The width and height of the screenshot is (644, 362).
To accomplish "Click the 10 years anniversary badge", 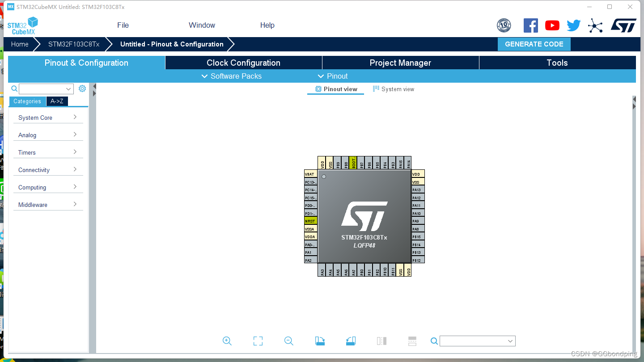I will pyautogui.click(x=504, y=25).
